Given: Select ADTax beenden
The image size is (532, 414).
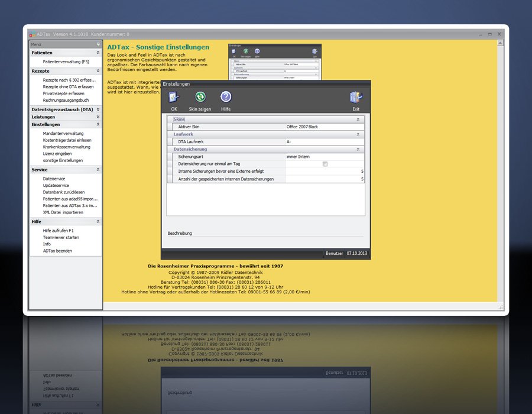Looking at the screenshot, I should click(57, 251).
